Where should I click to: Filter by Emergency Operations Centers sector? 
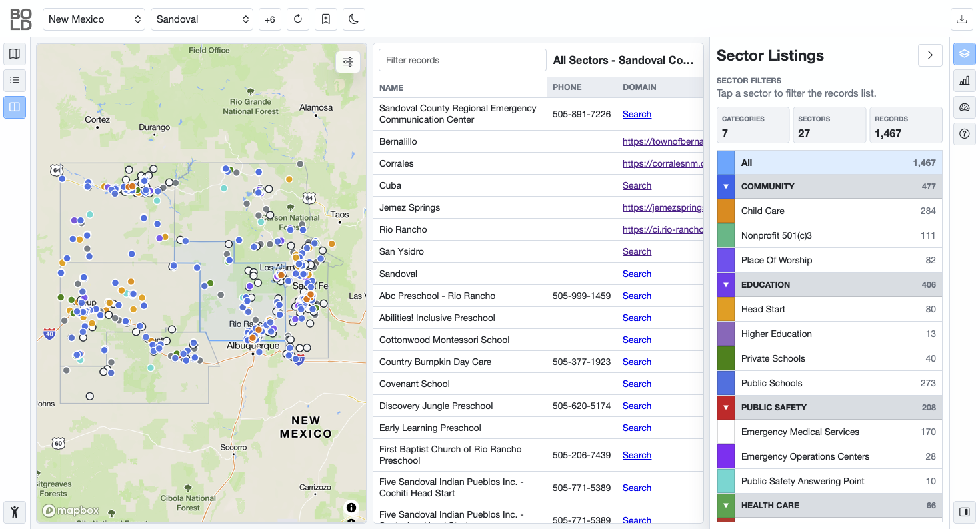point(830,456)
